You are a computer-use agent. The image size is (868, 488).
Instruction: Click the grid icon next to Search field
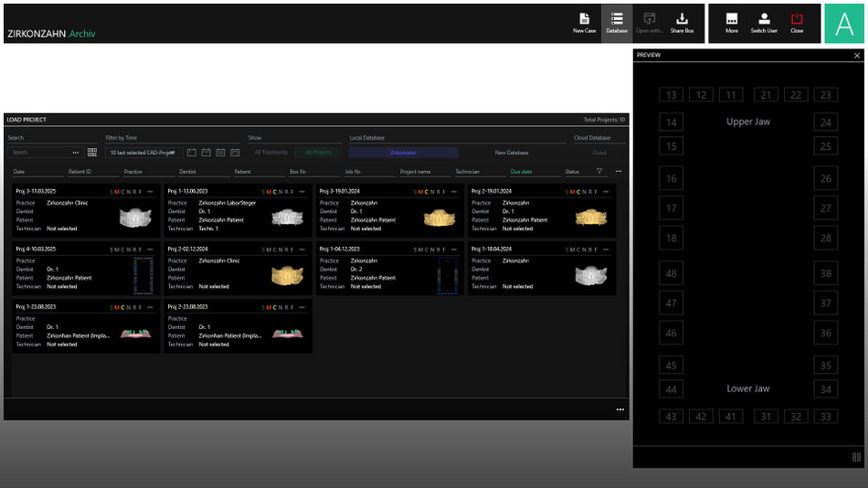[x=92, y=153]
